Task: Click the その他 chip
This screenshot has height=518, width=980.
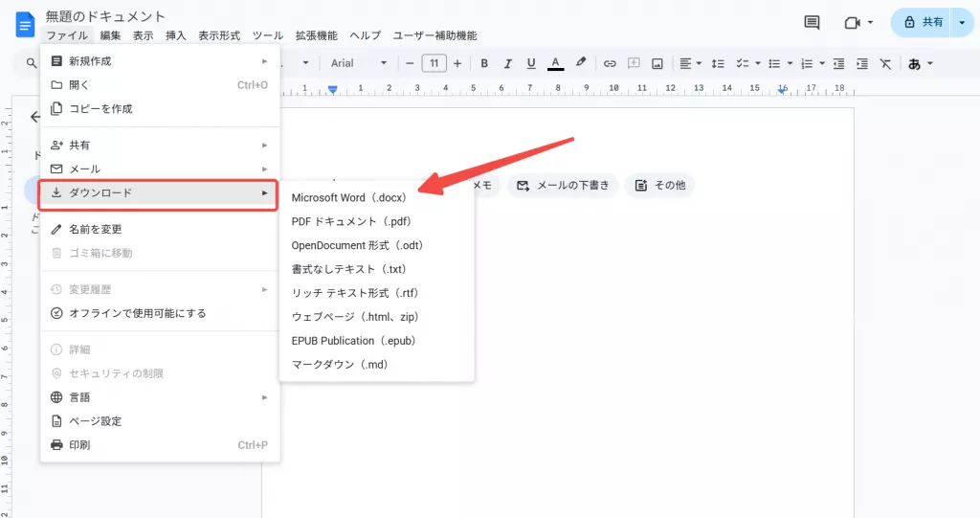Action: [660, 185]
